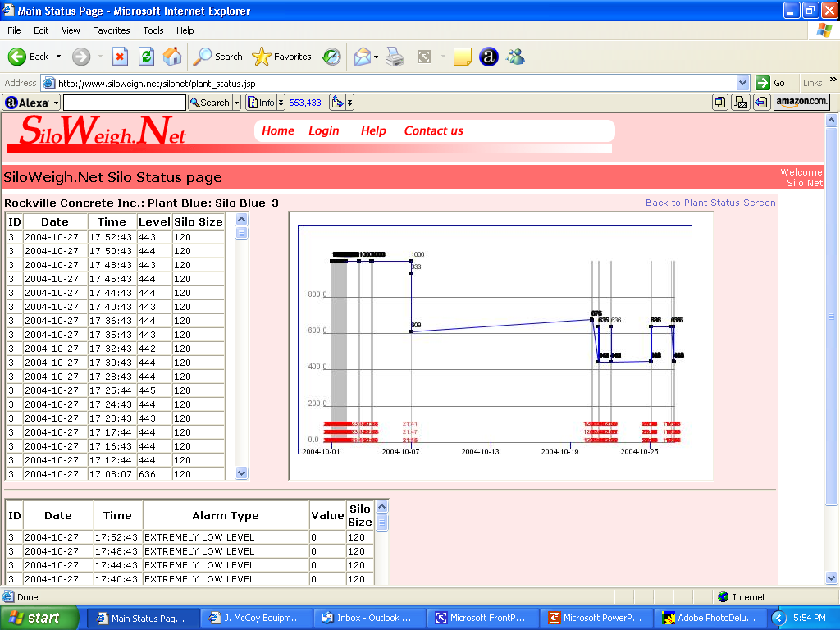Click the Alarm Type column header
This screenshot has width=840, height=630.
(226, 515)
